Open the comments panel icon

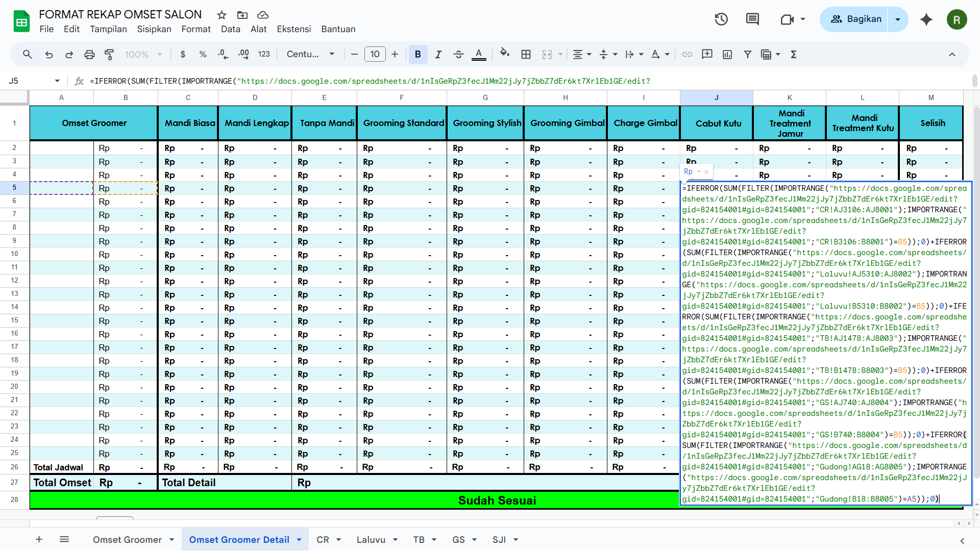pyautogui.click(x=752, y=19)
